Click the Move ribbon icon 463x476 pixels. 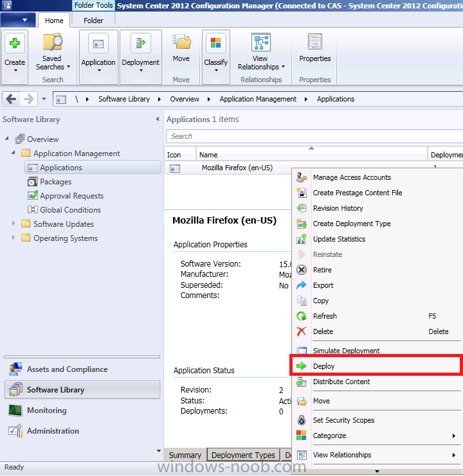pos(181,42)
